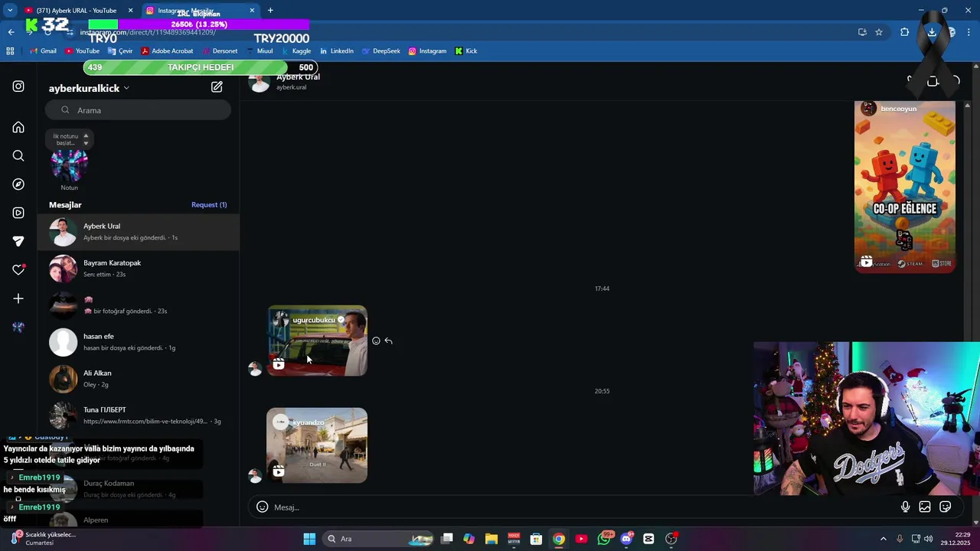Open Miuul bookmark

259,51
